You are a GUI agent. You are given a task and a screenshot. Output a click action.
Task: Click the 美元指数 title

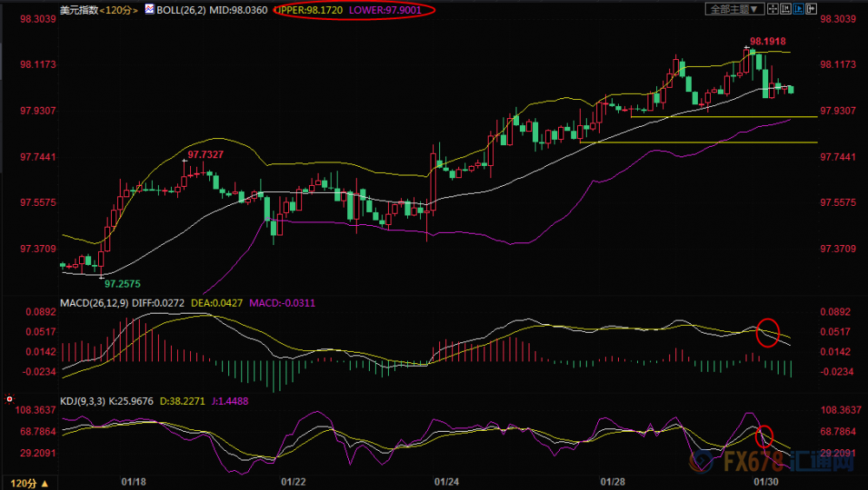pyautogui.click(x=79, y=10)
